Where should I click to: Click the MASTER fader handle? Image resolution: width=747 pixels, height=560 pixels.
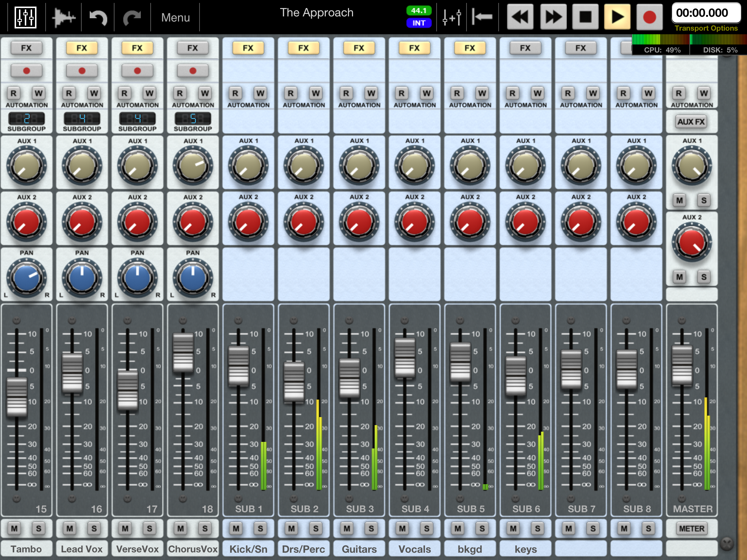[682, 366]
